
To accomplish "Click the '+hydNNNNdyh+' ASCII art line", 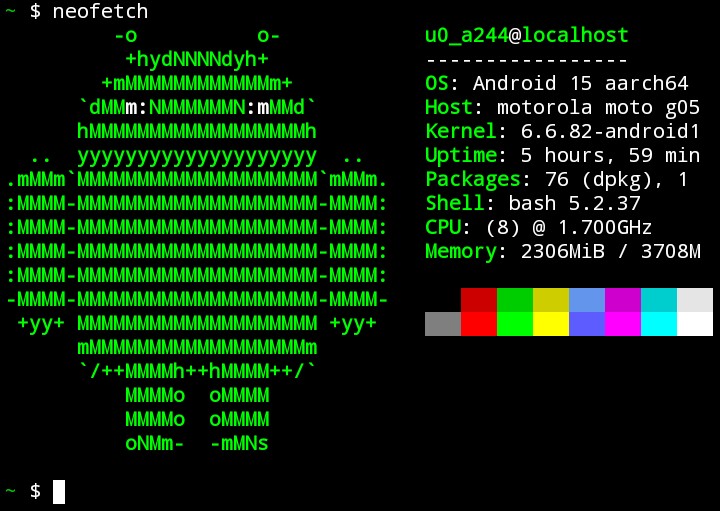I will pyautogui.click(x=197, y=60).
